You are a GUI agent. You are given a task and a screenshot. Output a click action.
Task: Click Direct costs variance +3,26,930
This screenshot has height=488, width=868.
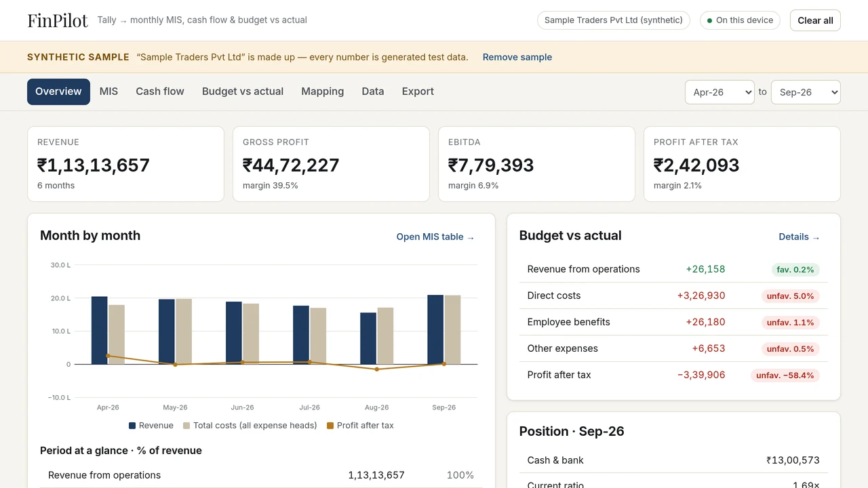[x=701, y=296]
